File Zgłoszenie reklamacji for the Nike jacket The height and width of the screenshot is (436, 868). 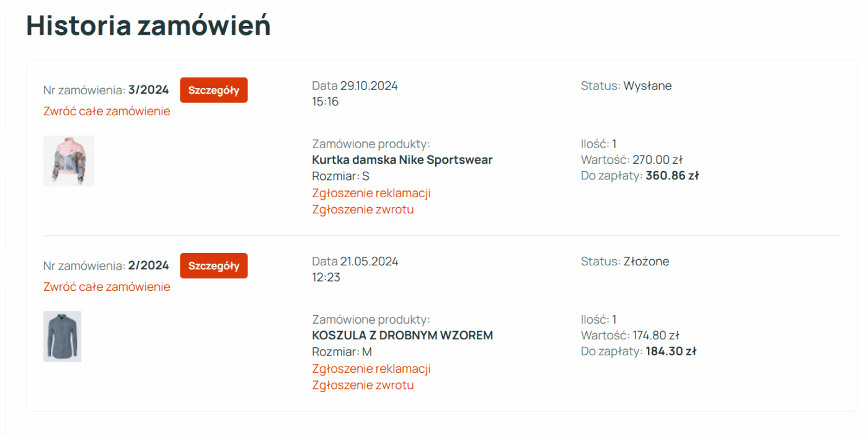(371, 193)
